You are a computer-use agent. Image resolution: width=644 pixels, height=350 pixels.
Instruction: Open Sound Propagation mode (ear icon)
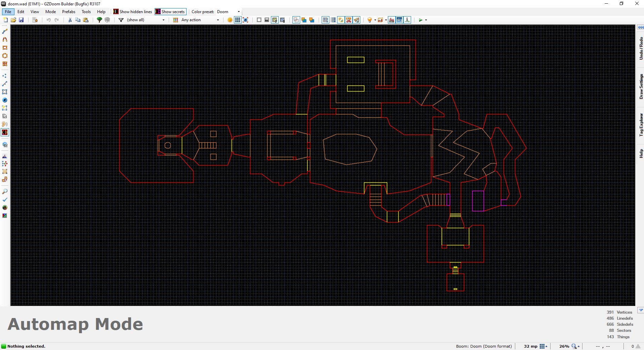[5, 124]
